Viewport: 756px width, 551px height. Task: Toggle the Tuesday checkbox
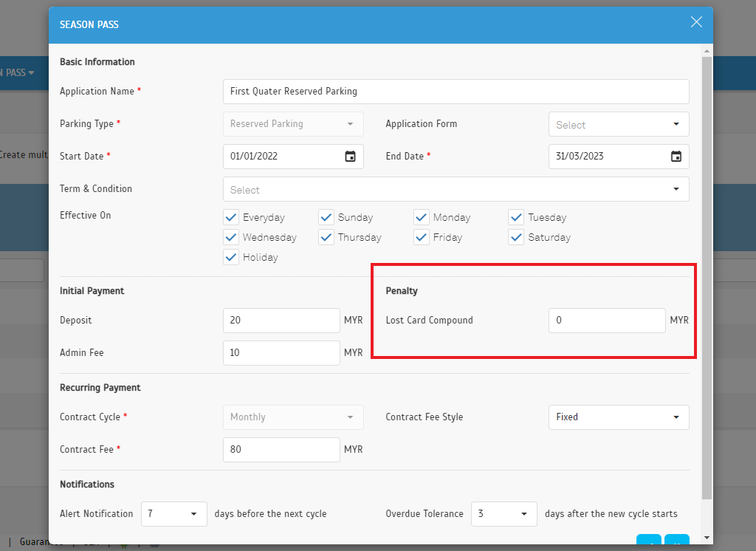pyautogui.click(x=516, y=217)
